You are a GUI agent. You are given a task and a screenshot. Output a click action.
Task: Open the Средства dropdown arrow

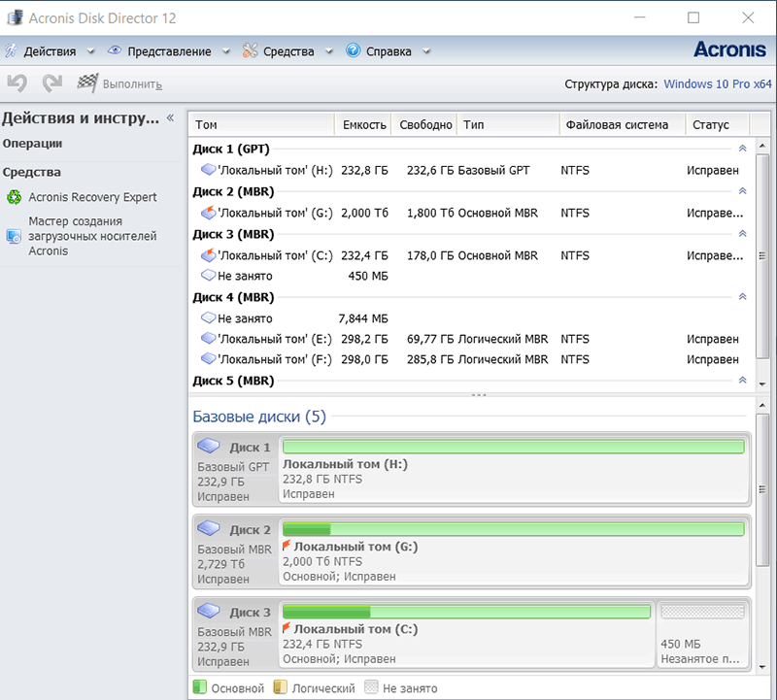point(329,51)
